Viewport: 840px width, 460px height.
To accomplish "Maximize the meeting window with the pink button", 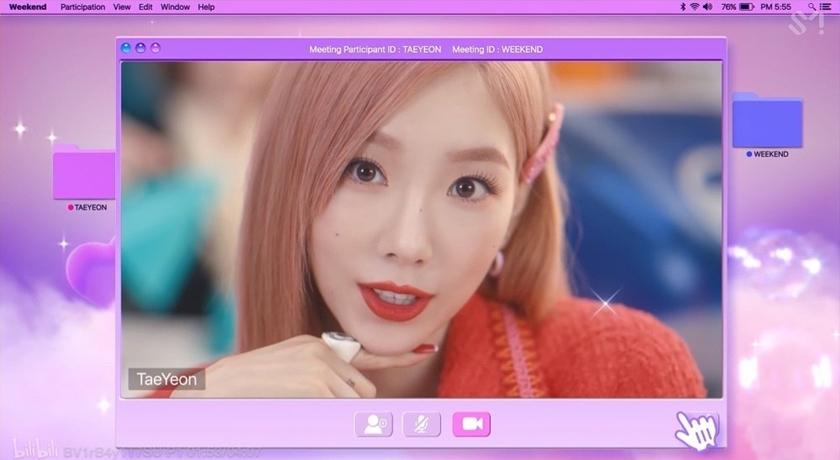I will coord(155,48).
